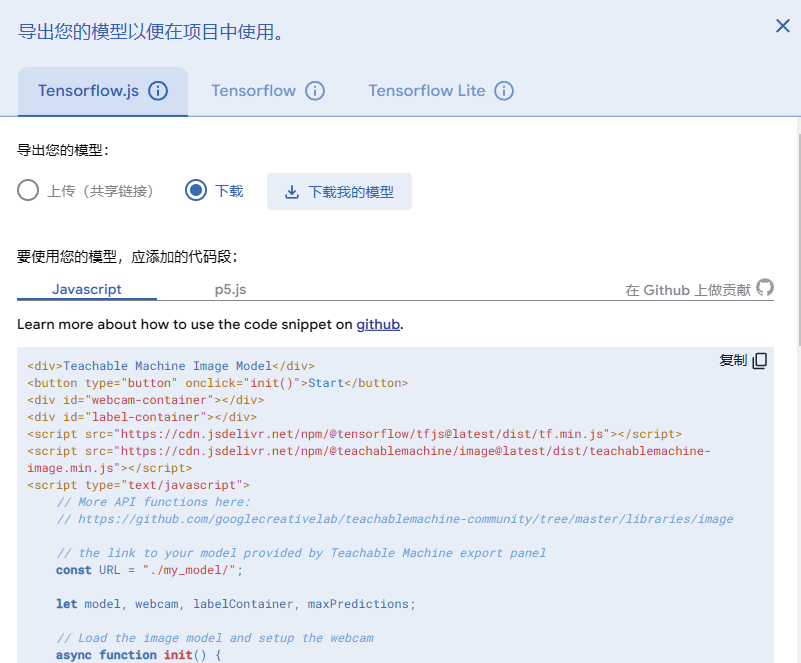Image resolution: width=801 pixels, height=663 pixels.
Task: Click the info icon beside Tensorflow.js
Action: click(x=158, y=91)
